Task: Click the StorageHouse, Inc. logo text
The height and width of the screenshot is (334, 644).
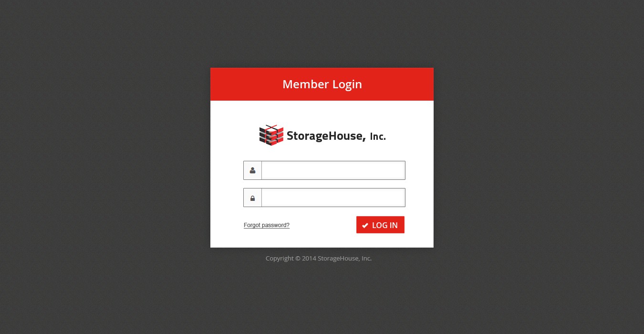Action: pyautogui.click(x=336, y=136)
